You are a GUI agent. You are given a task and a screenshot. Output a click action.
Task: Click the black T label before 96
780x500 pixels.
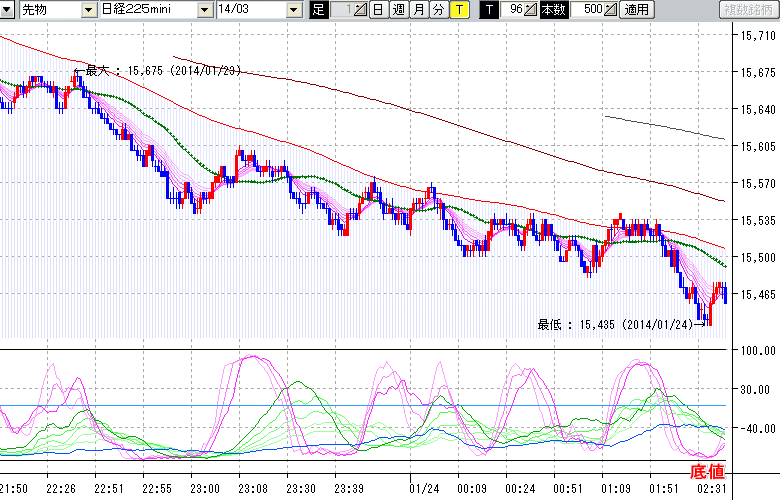488,10
